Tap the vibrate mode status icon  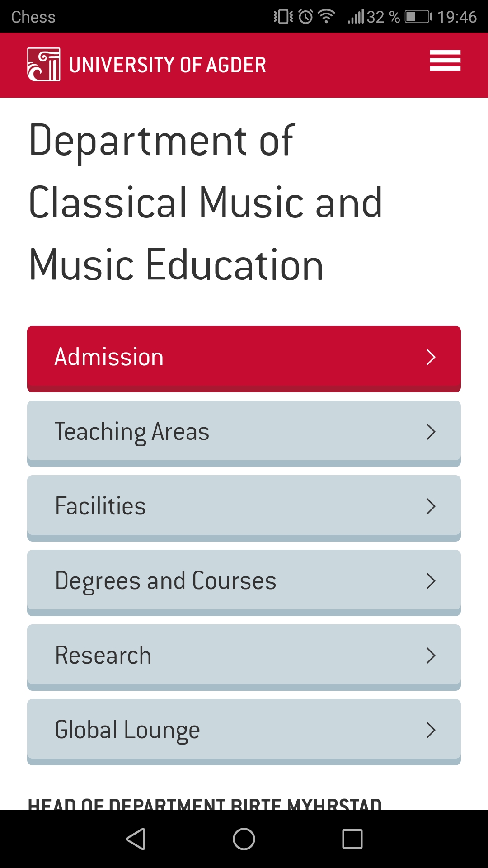coord(283,17)
